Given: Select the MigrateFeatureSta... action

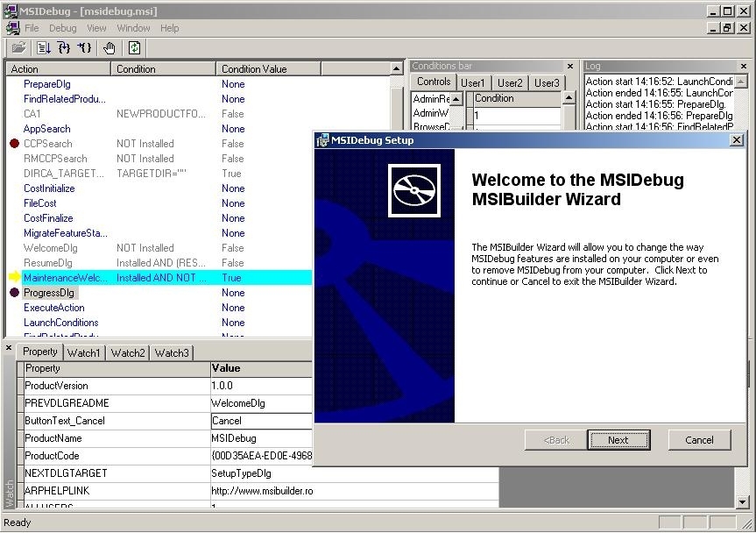Looking at the screenshot, I should point(66,233).
